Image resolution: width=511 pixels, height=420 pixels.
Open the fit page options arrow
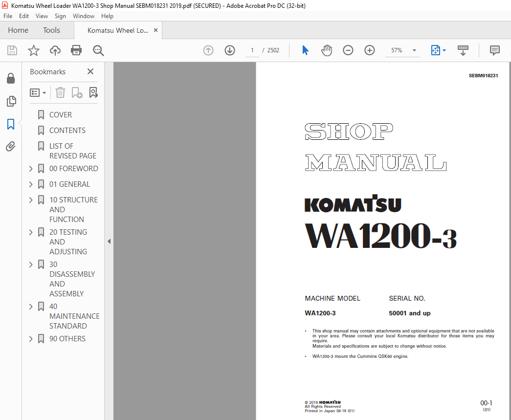coord(444,50)
